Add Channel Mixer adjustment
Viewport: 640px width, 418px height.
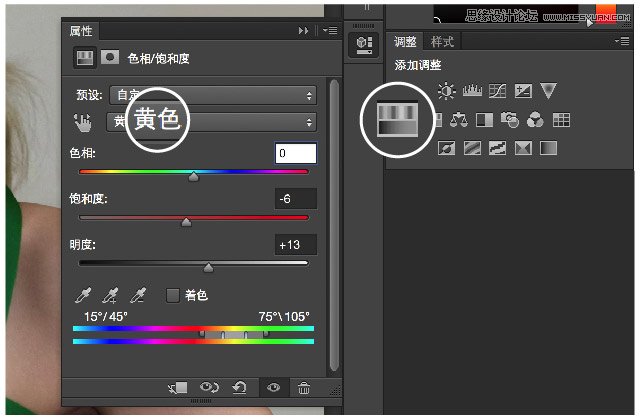click(x=535, y=120)
